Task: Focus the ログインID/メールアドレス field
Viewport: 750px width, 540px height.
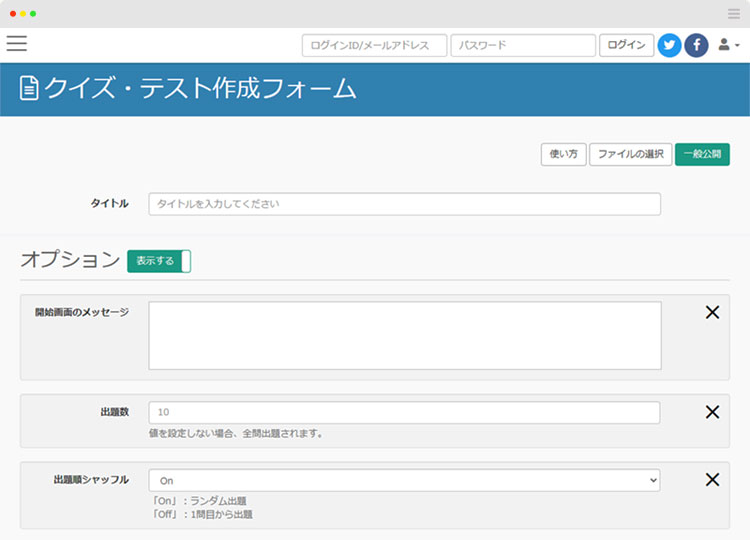Action: (374, 45)
